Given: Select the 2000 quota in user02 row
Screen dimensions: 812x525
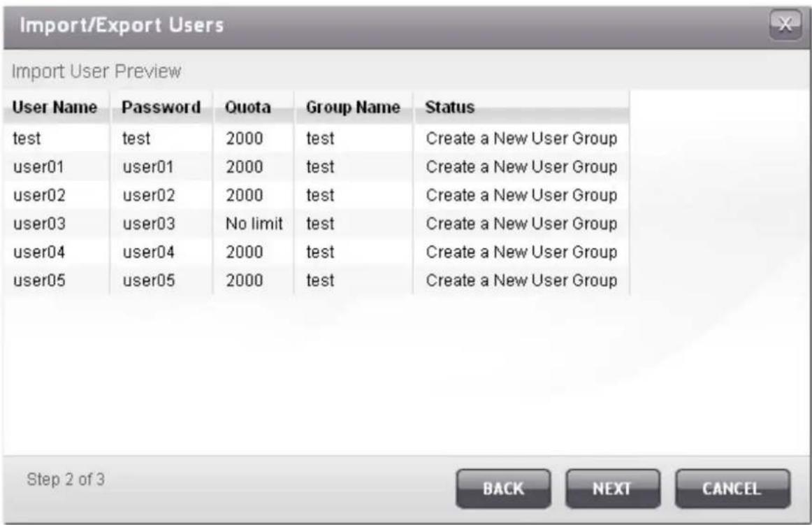Looking at the screenshot, I should click(x=245, y=195).
